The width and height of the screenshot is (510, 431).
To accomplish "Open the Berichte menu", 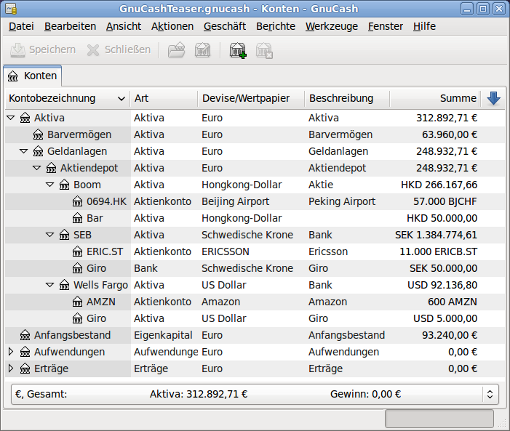I will pyautogui.click(x=276, y=26).
